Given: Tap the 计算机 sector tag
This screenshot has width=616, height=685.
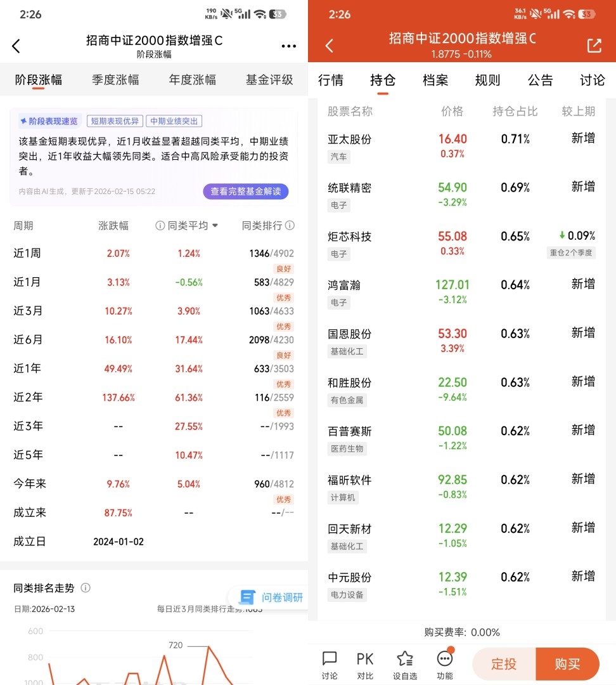Looking at the screenshot, I should [x=343, y=498].
